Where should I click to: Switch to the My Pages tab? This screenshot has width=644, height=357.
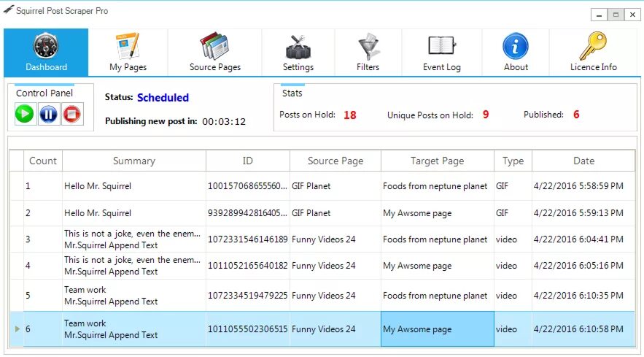pos(128,53)
